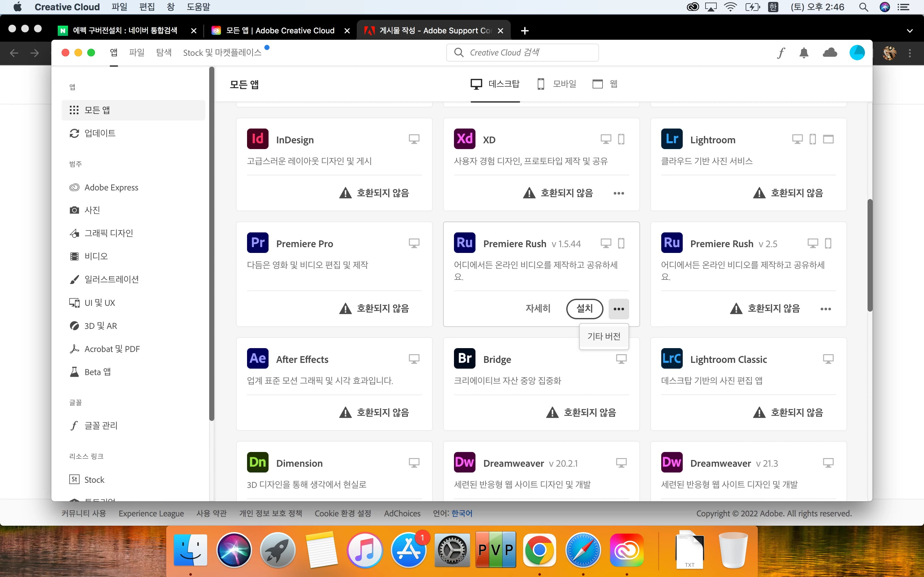Expand the browser tab list chevron
This screenshot has width=924, height=577.
pyautogui.click(x=910, y=31)
